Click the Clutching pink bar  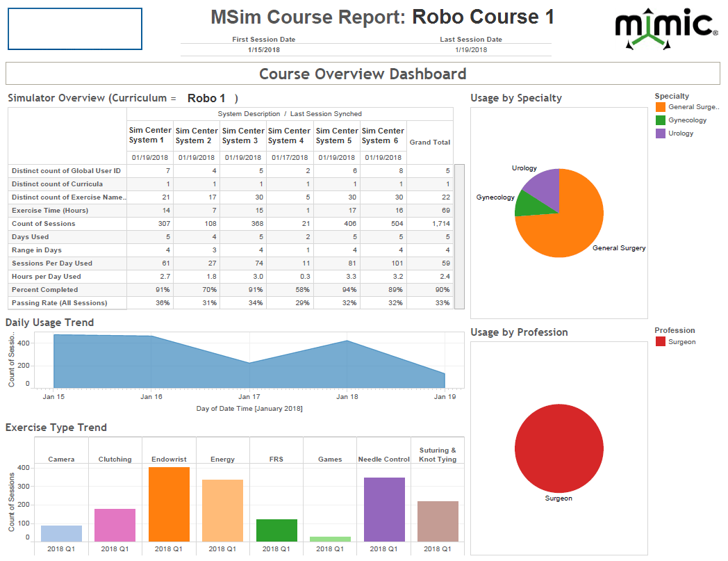[x=115, y=526]
